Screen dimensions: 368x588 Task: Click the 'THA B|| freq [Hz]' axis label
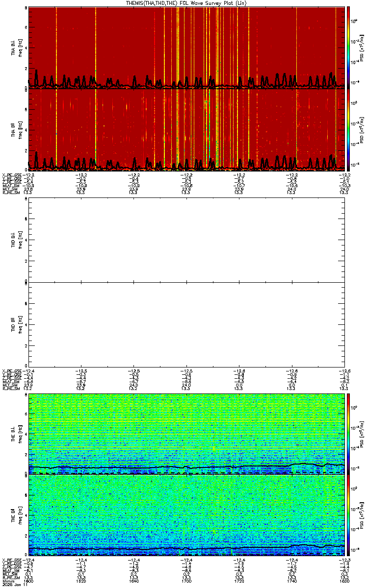17,130
